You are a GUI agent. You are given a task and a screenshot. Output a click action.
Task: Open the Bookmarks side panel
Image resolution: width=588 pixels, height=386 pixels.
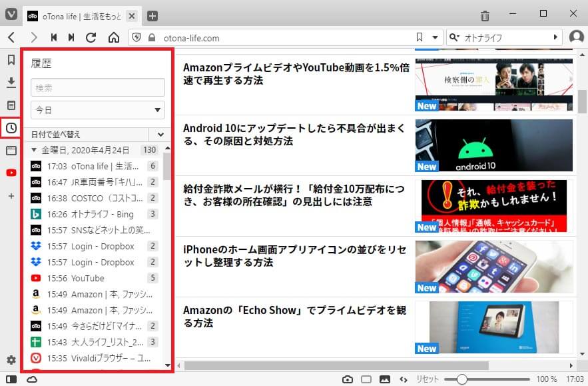point(11,60)
